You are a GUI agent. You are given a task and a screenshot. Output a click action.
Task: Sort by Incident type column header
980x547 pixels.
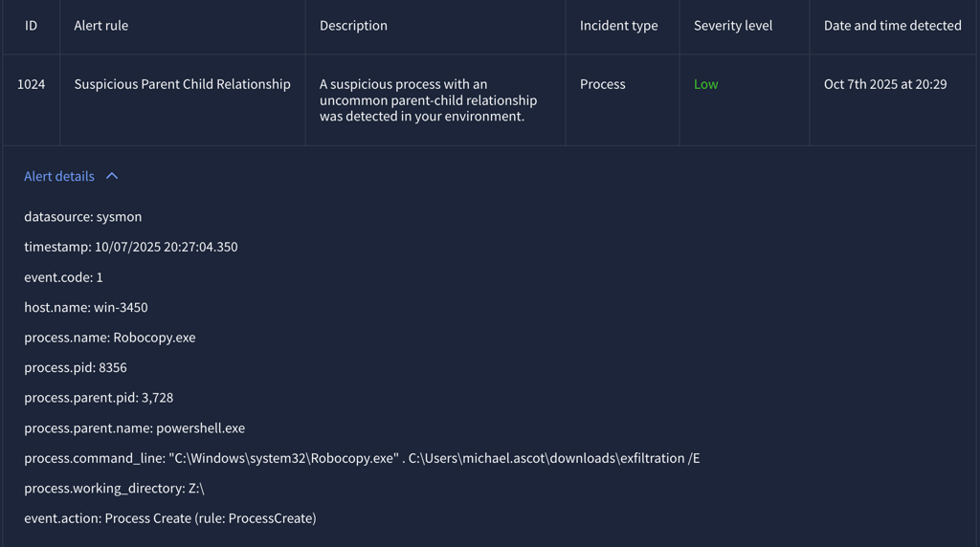[x=618, y=26]
